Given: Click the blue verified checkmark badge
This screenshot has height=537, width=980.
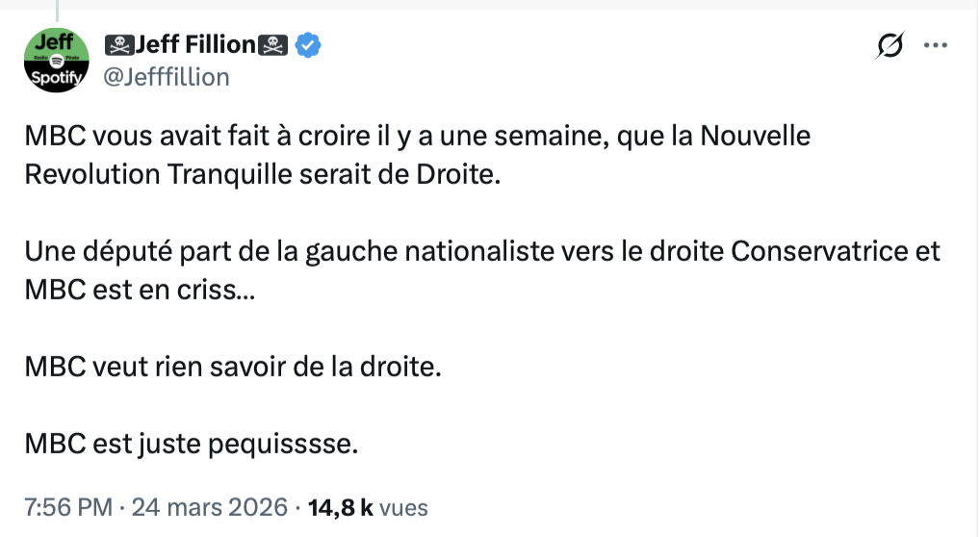Looking at the screenshot, I should 308,44.
